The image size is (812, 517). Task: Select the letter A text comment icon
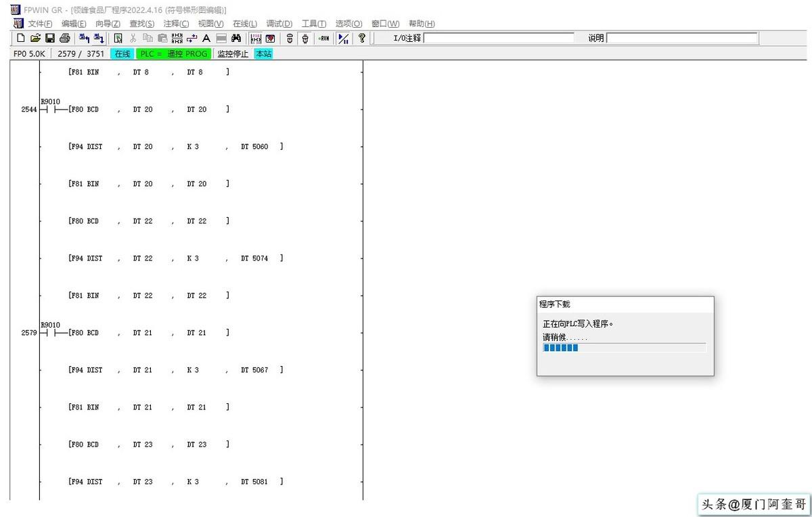coord(206,39)
